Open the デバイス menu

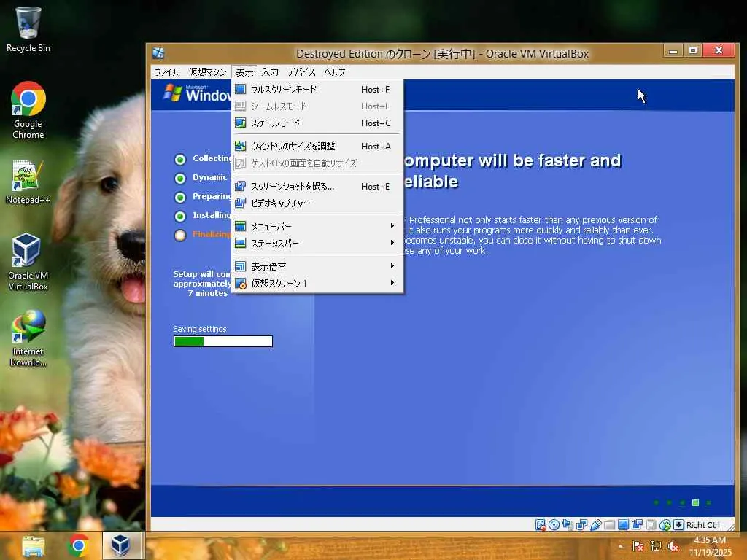(x=301, y=72)
